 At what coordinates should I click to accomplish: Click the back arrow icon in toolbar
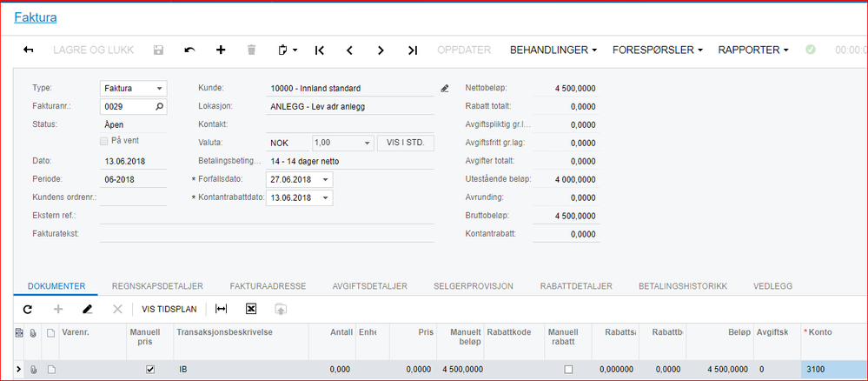click(x=28, y=50)
